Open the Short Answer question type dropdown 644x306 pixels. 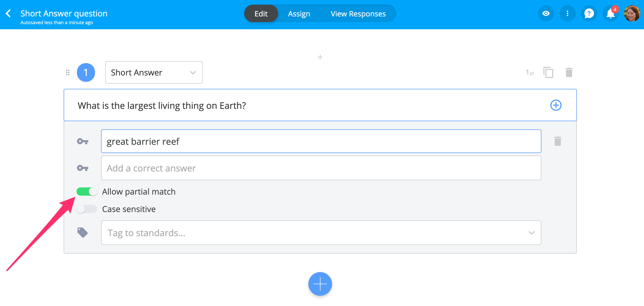(154, 72)
